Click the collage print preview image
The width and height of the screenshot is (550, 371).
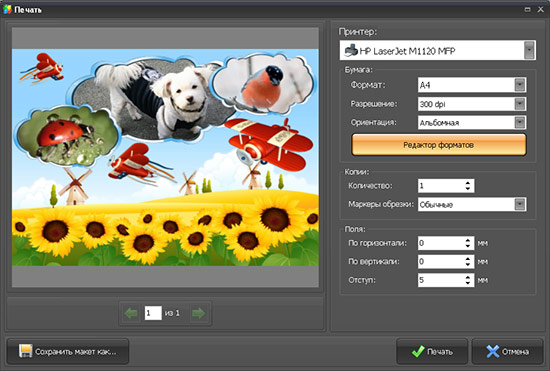[165, 157]
